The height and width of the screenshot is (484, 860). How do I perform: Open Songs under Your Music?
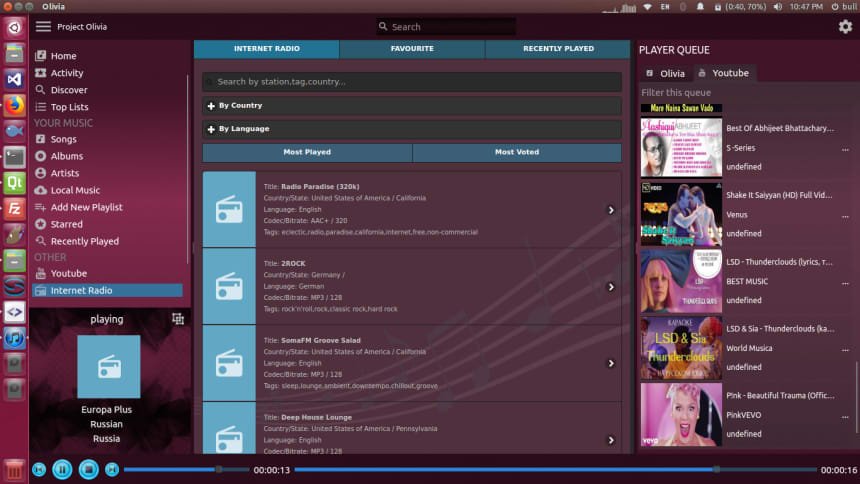point(63,139)
